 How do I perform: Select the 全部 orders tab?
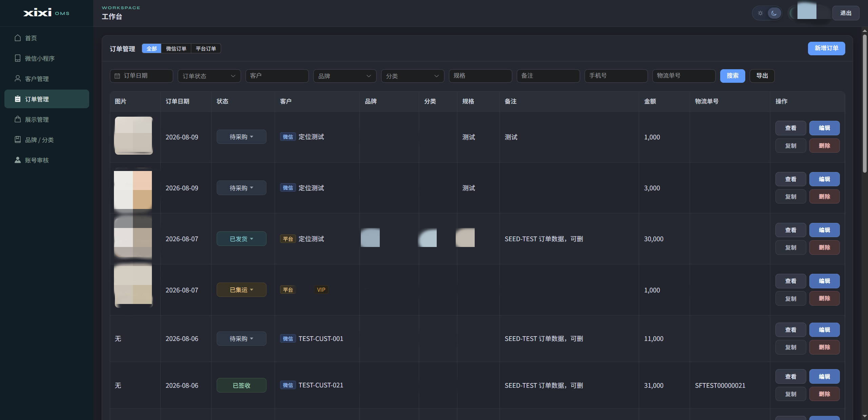click(152, 49)
